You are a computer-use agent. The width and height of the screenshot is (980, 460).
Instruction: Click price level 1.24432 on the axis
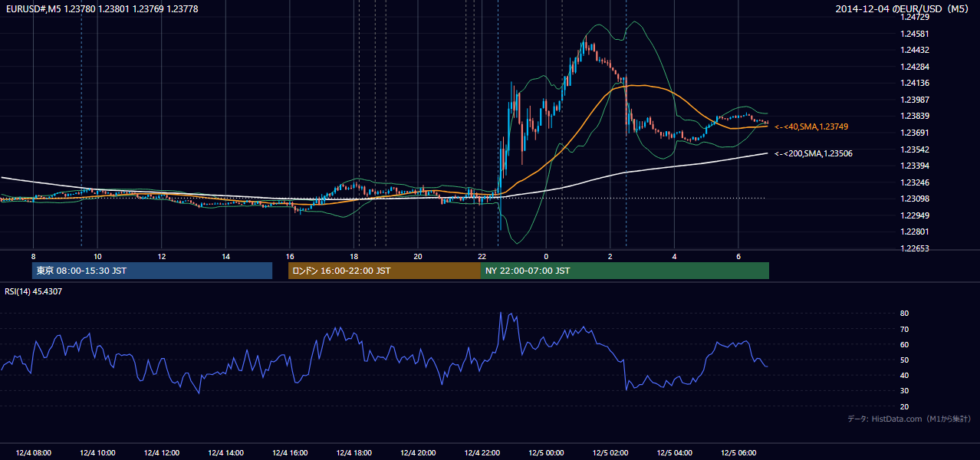[x=916, y=50]
